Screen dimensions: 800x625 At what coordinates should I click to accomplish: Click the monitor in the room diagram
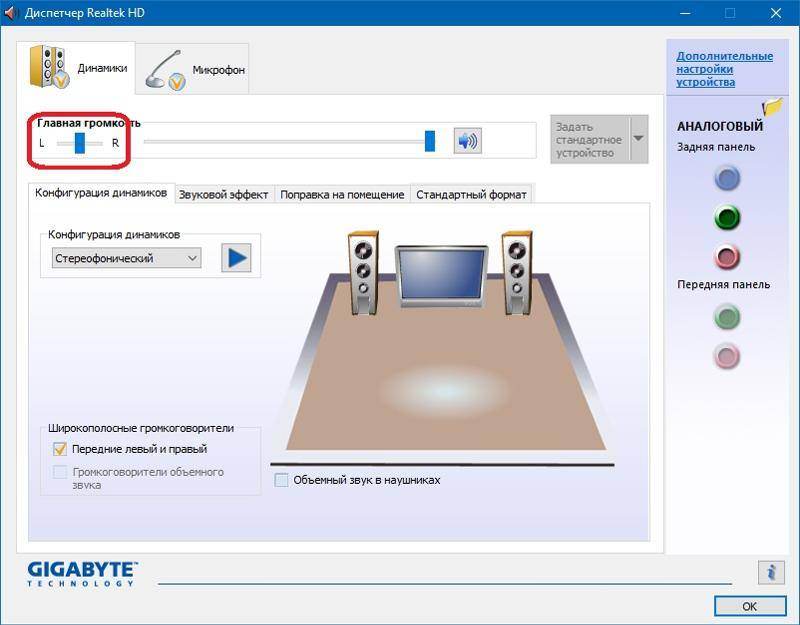point(441,276)
